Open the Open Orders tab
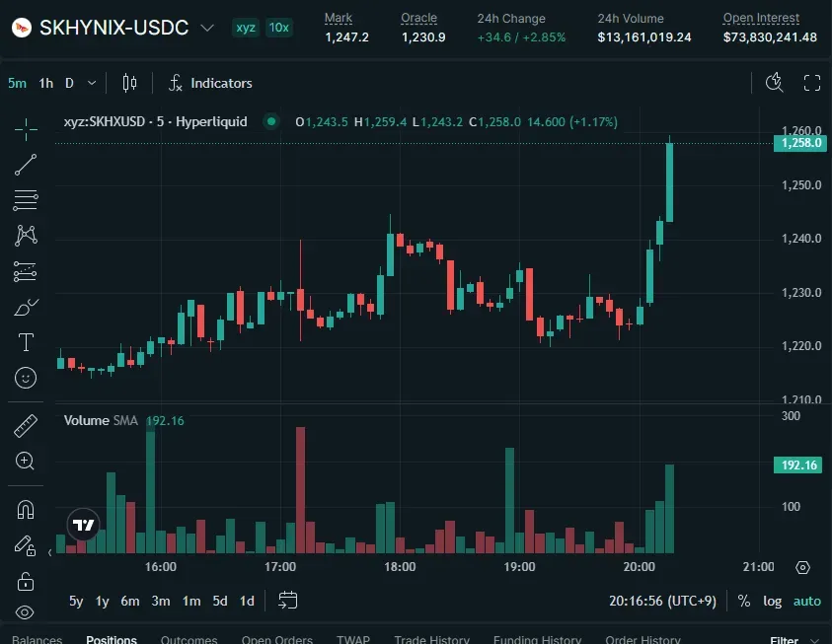 (277, 639)
